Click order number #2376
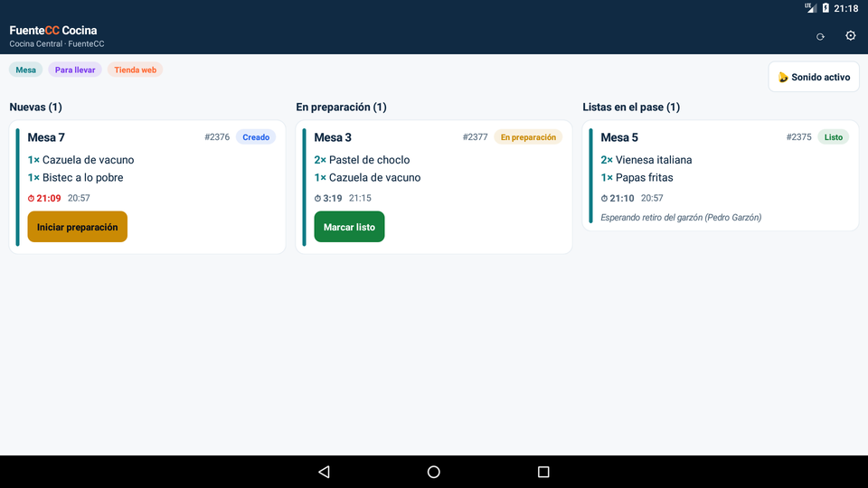Screen dimensions: 868x488 tap(217, 137)
